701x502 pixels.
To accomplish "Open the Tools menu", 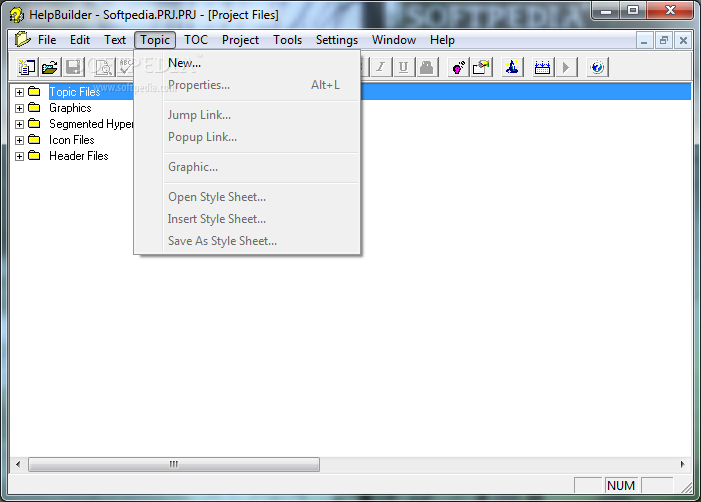I will coord(287,40).
